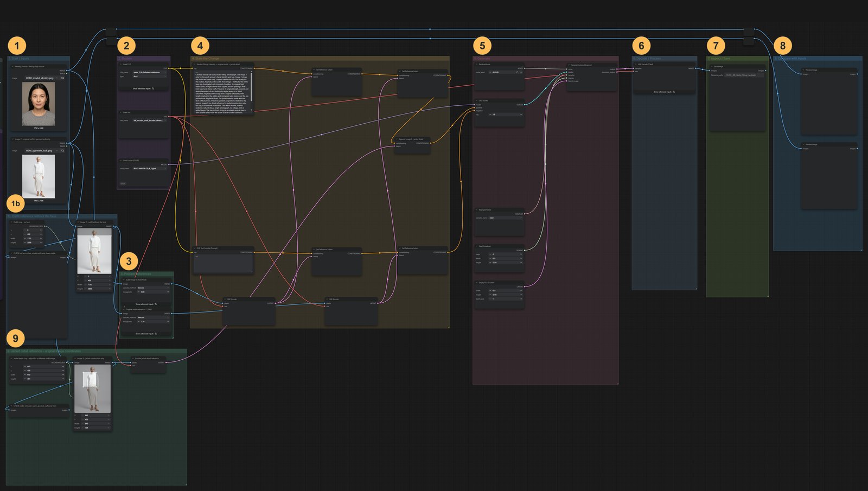Select the 7. Inspect / Save group title

pyautogui.click(x=719, y=59)
